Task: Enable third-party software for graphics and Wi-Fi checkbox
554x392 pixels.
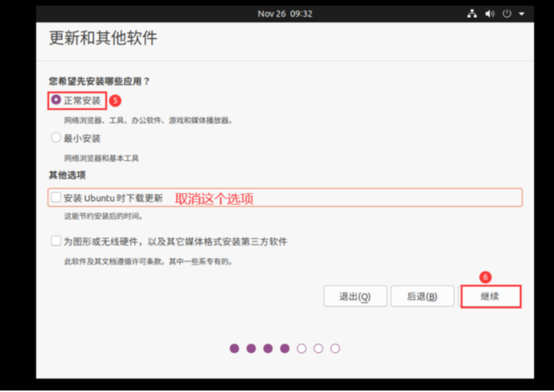Action: pyautogui.click(x=56, y=241)
